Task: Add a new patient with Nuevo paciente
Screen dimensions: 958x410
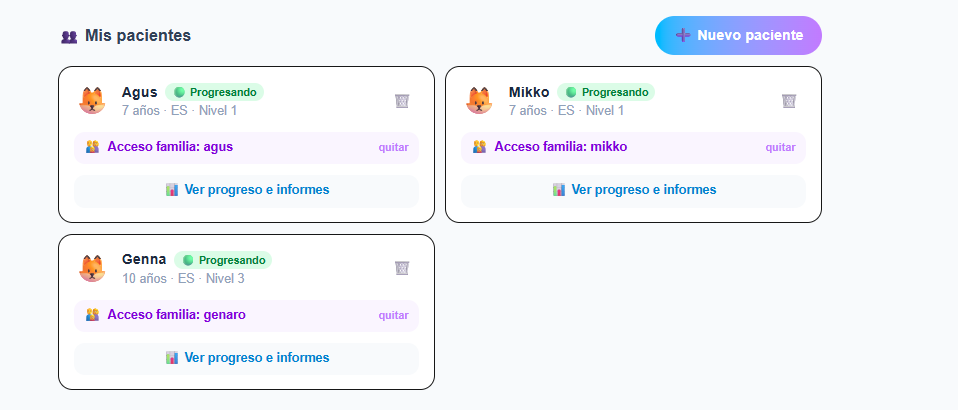Action: 738,35
